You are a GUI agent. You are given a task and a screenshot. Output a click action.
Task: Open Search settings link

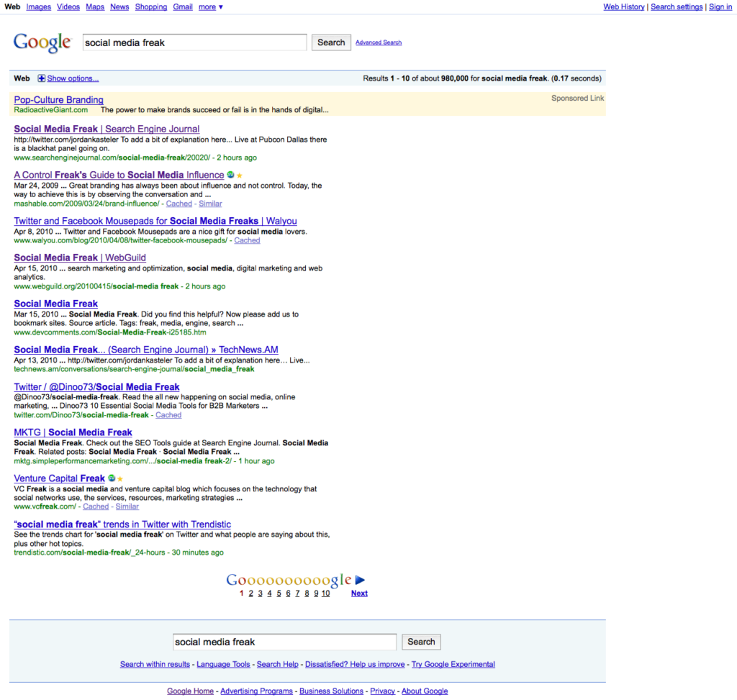tap(677, 7)
